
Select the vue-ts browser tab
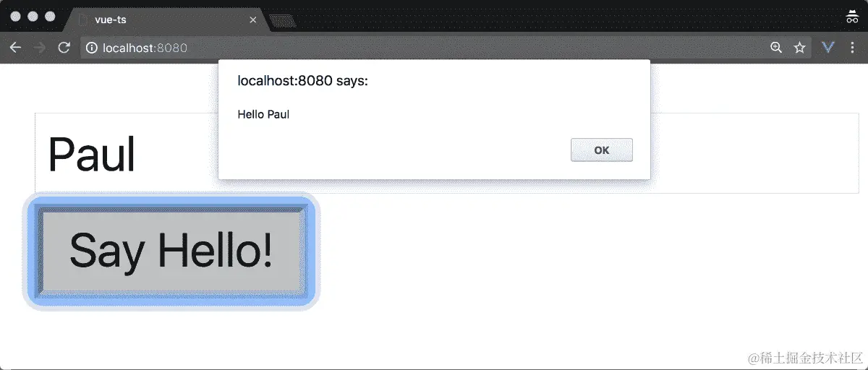point(168,20)
